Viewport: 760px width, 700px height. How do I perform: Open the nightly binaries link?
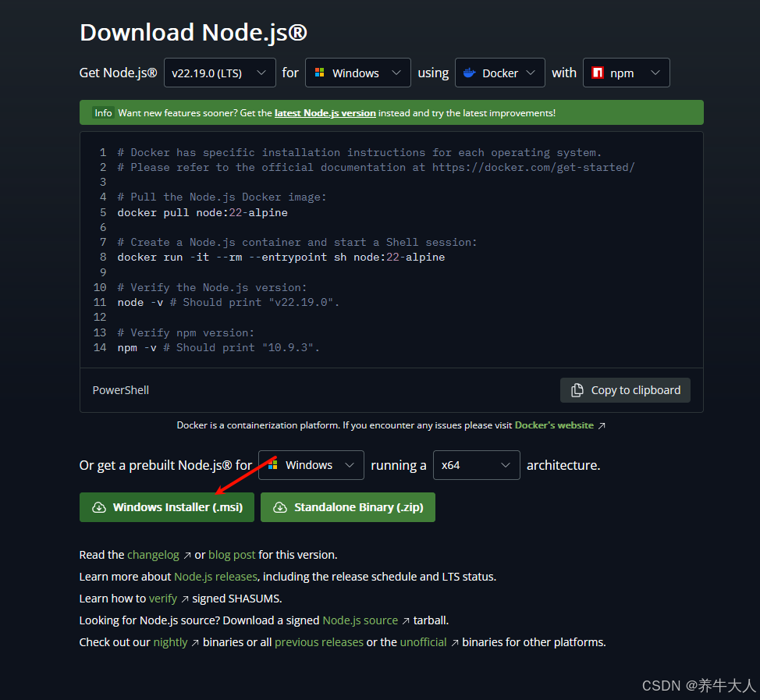tap(170, 641)
